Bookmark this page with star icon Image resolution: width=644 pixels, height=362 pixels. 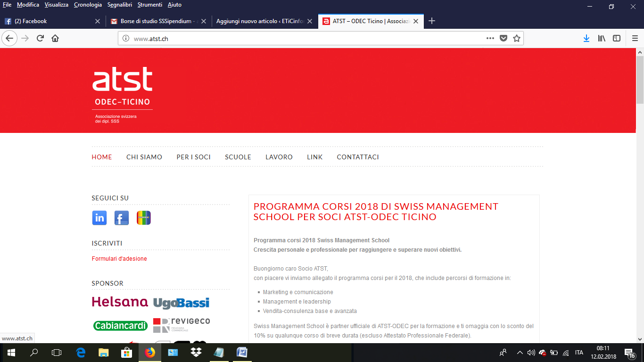coord(517,38)
